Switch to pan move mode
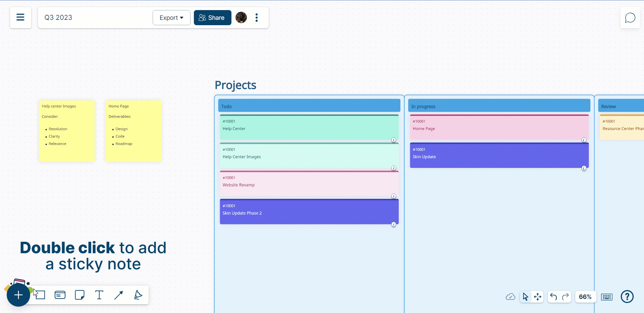The height and width of the screenshot is (313, 644). click(538, 297)
